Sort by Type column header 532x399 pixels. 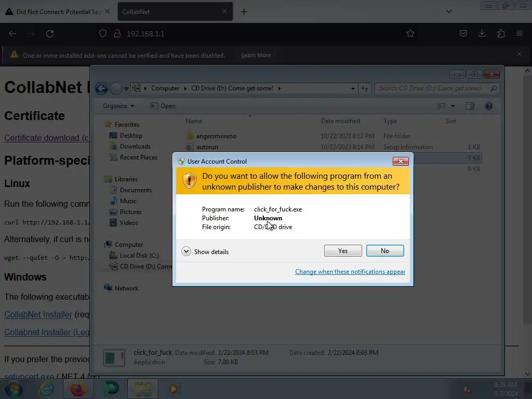click(x=390, y=121)
